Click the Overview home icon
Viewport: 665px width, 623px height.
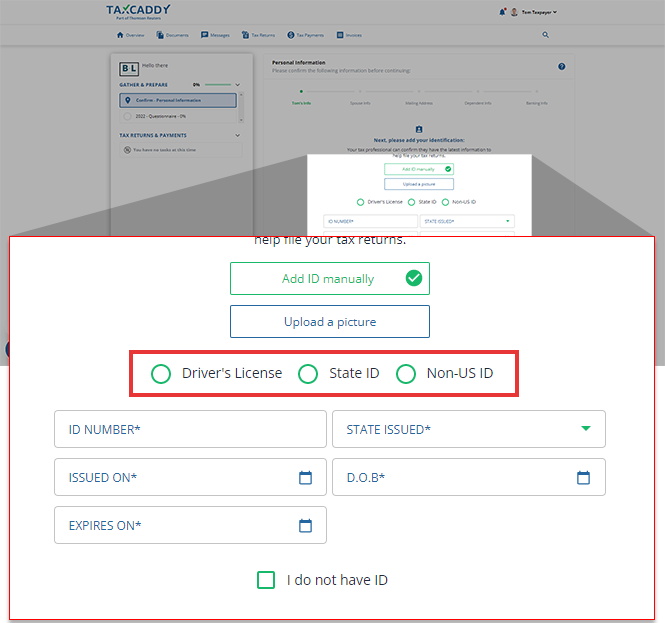click(x=120, y=35)
